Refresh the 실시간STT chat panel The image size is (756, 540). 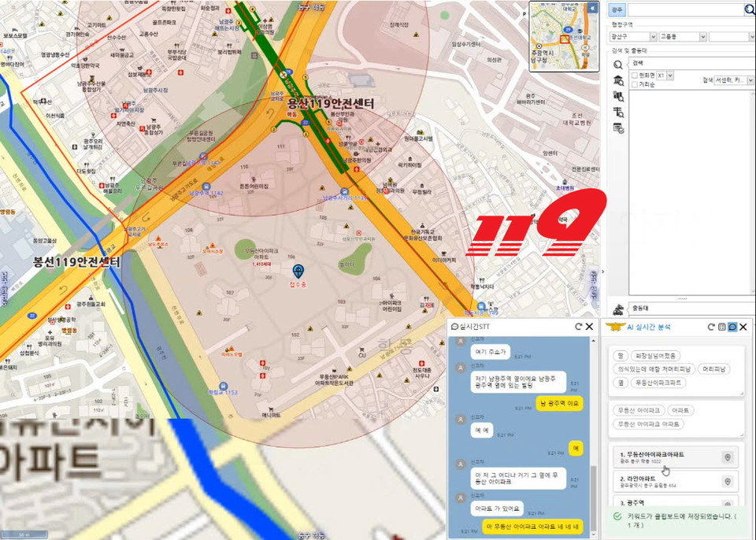(x=576, y=327)
